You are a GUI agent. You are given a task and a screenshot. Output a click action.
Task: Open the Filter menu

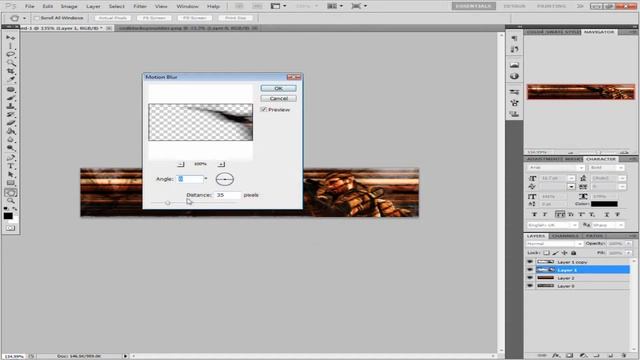(x=140, y=6)
